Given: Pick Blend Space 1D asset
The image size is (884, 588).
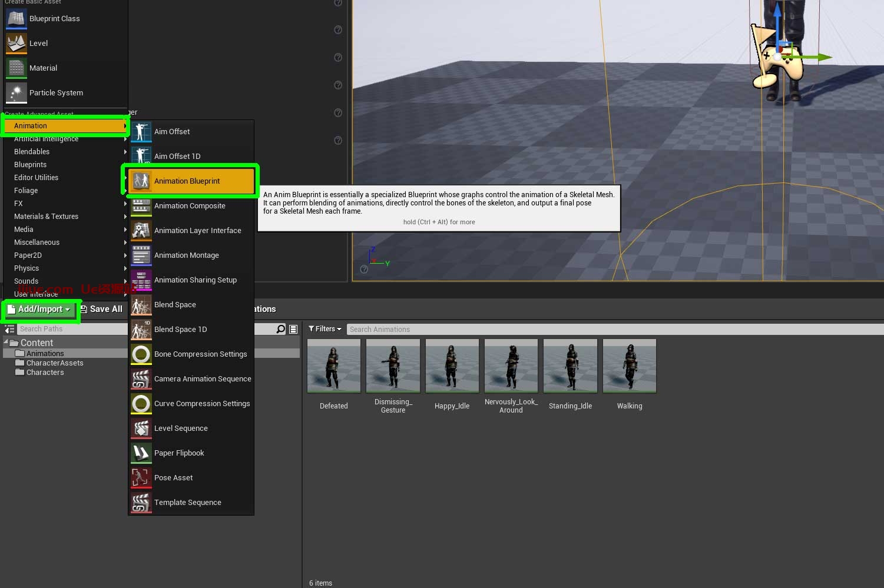Looking at the screenshot, I should coord(180,330).
